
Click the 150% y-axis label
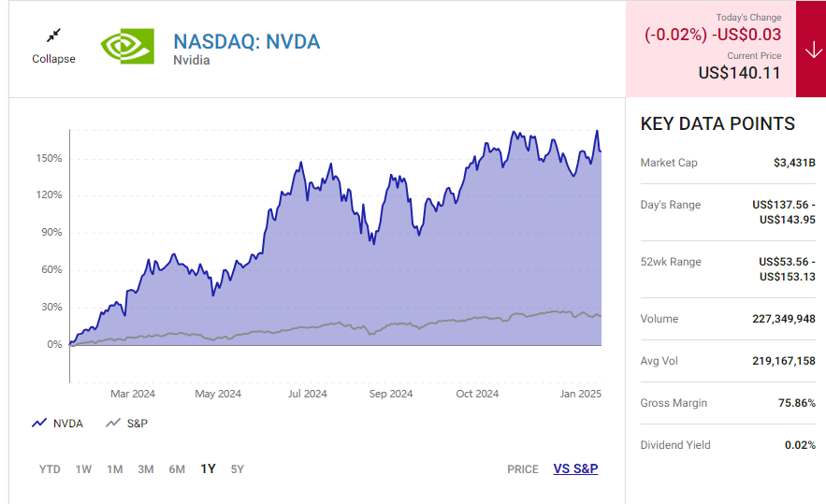(x=49, y=158)
